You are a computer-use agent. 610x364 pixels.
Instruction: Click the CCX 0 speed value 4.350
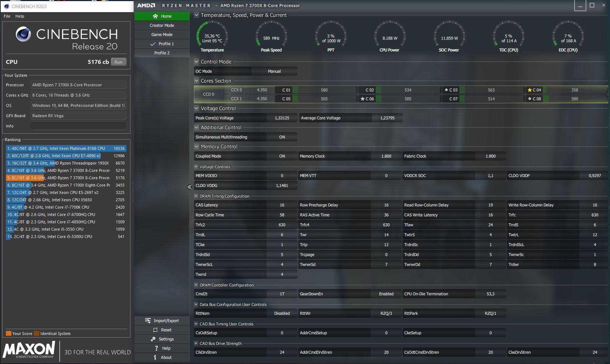(262, 90)
